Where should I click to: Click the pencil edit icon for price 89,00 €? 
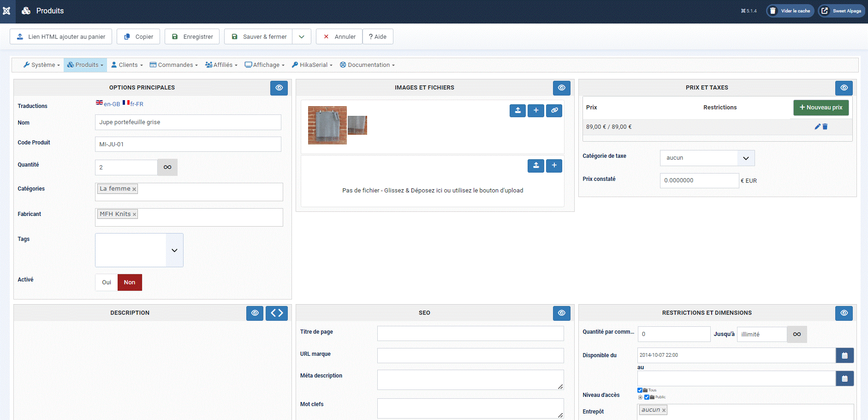point(817,126)
